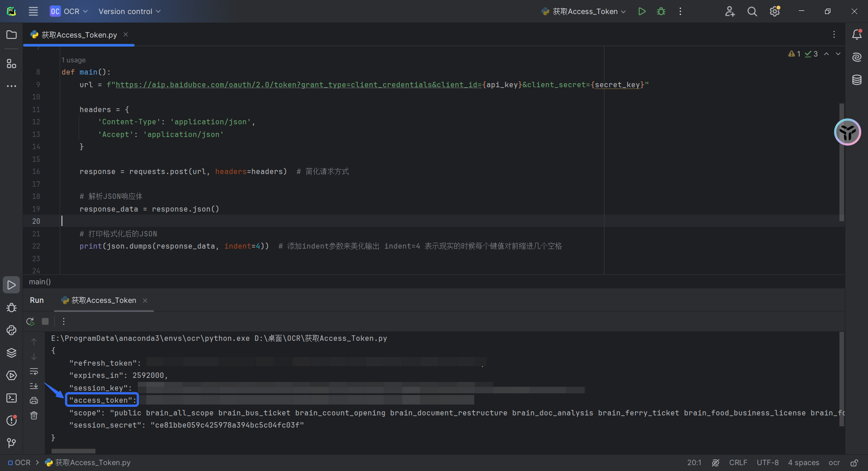Select the 获取Access_Token.py editor tab
This screenshot has height=471, width=868.
(x=79, y=35)
